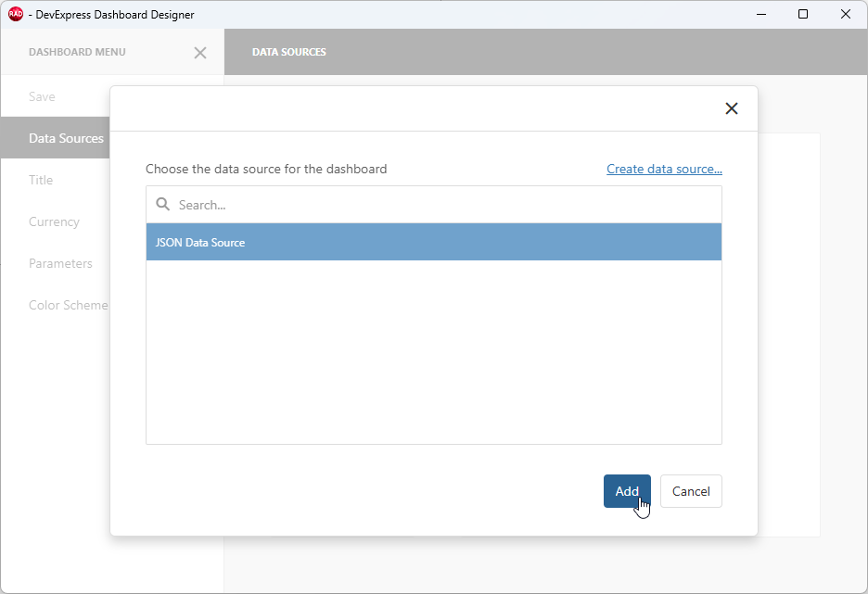Click the search magnifier icon
The image size is (868, 594).
point(162,204)
